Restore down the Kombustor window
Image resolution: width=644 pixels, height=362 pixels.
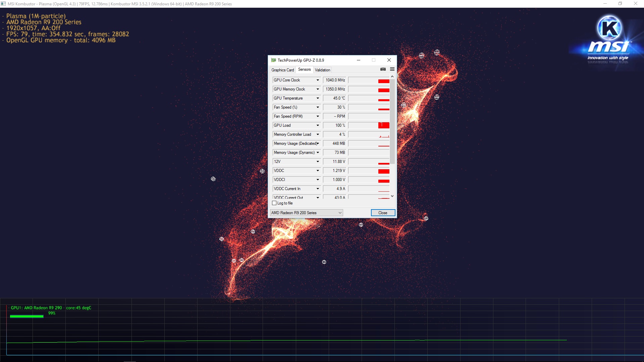[x=620, y=4]
